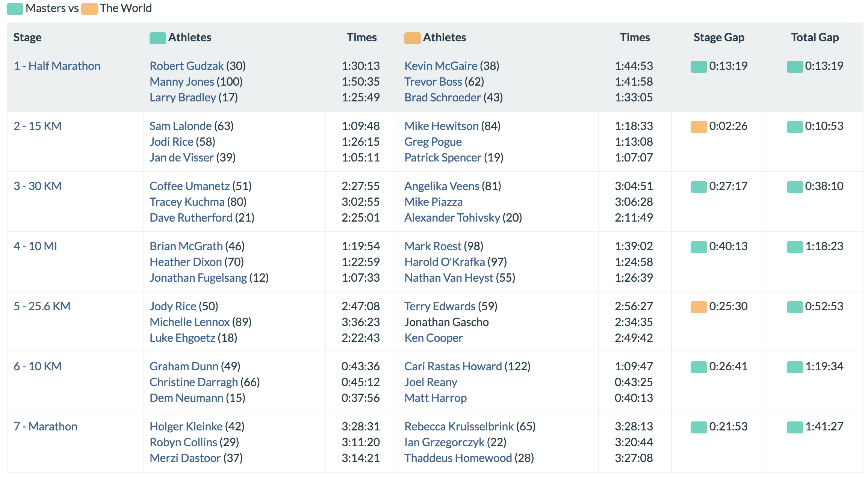Open Alexander Tohivsky's profile link
868x477 pixels.
(x=452, y=218)
